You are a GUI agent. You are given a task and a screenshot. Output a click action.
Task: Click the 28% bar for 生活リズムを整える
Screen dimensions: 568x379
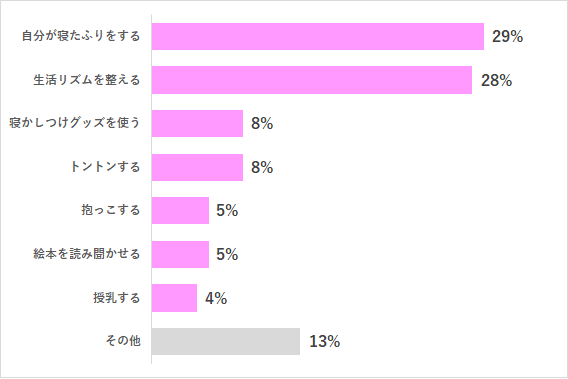[312, 80]
